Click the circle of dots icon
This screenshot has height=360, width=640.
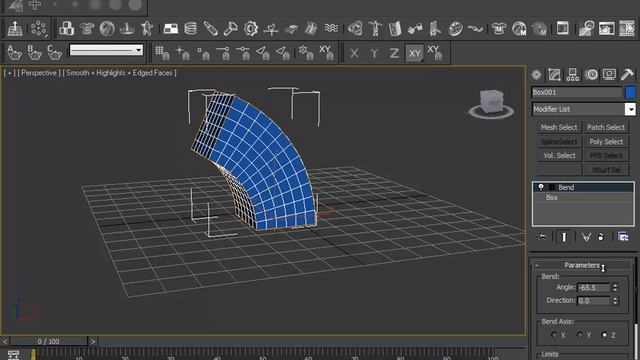pyautogui.click(x=39, y=29)
